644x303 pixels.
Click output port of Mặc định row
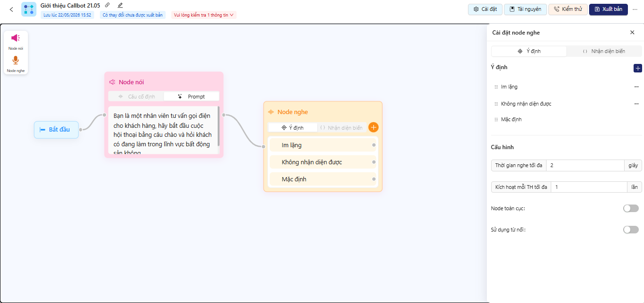pyautogui.click(x=374, y=179)
